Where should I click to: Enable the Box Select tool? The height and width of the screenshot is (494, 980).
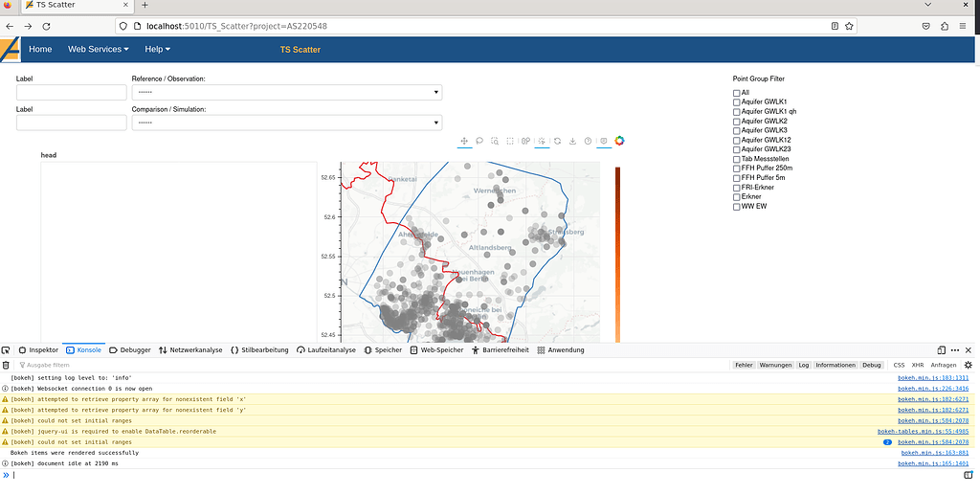pyautogui.click(x=510, y=141)
